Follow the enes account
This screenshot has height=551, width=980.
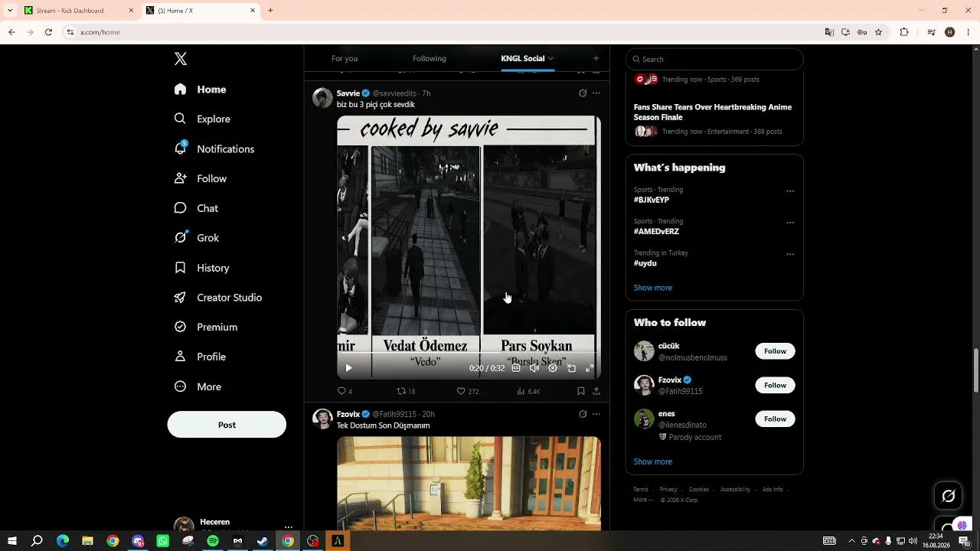[775, 419]
